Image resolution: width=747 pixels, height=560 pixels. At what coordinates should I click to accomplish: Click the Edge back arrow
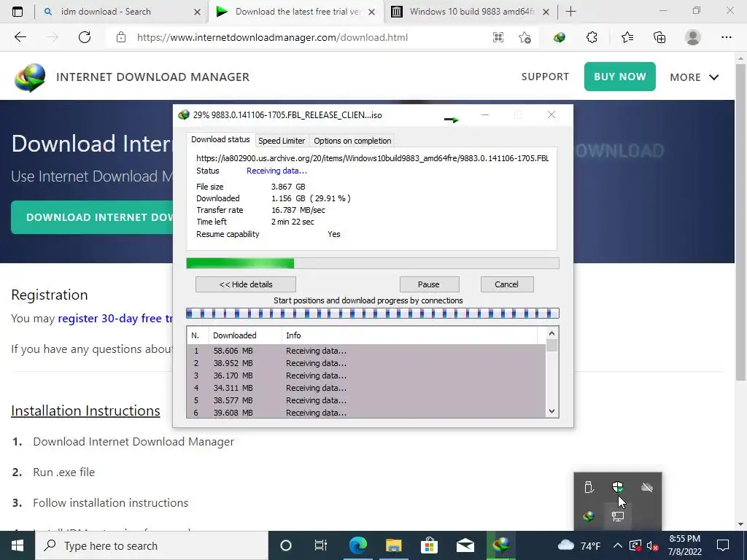(20, 37)
